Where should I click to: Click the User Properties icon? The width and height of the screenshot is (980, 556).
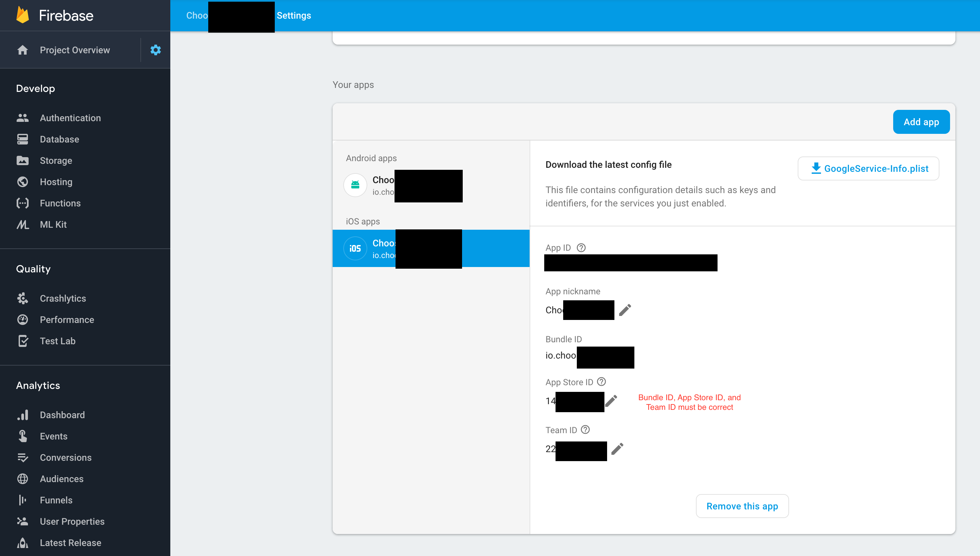point(23,521)
